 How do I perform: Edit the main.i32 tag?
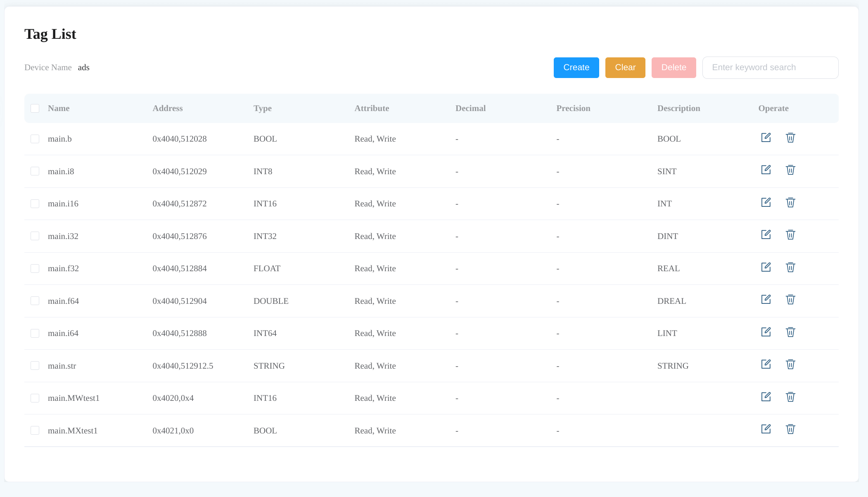[766, 234]
